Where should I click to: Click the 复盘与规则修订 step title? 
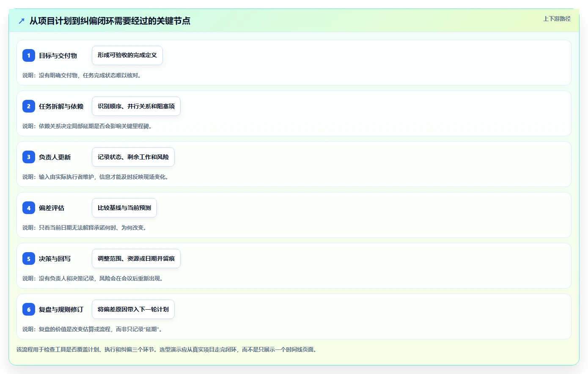click(61, 309)
